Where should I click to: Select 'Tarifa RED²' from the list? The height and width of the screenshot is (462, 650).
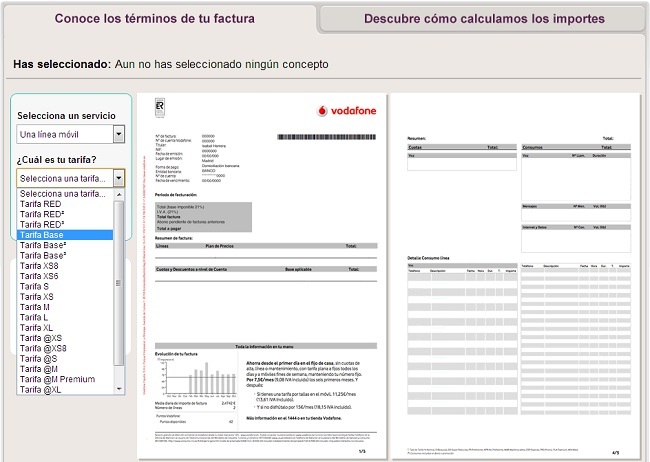65,214
